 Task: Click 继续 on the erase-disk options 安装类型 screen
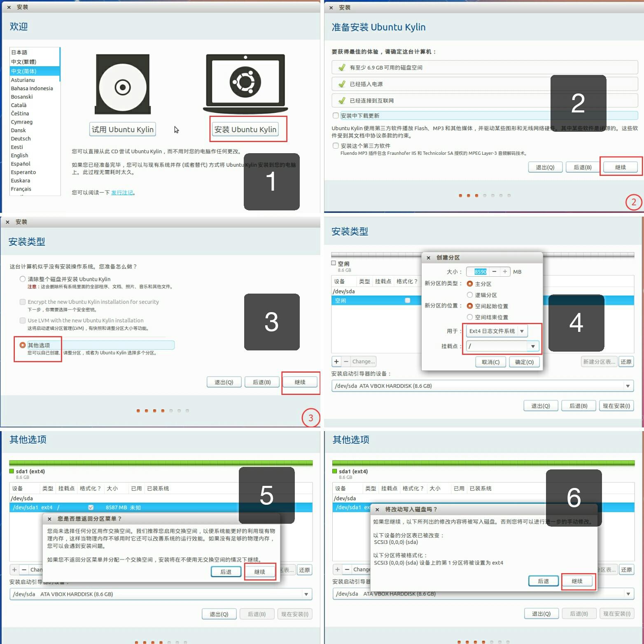click(300, 382)
